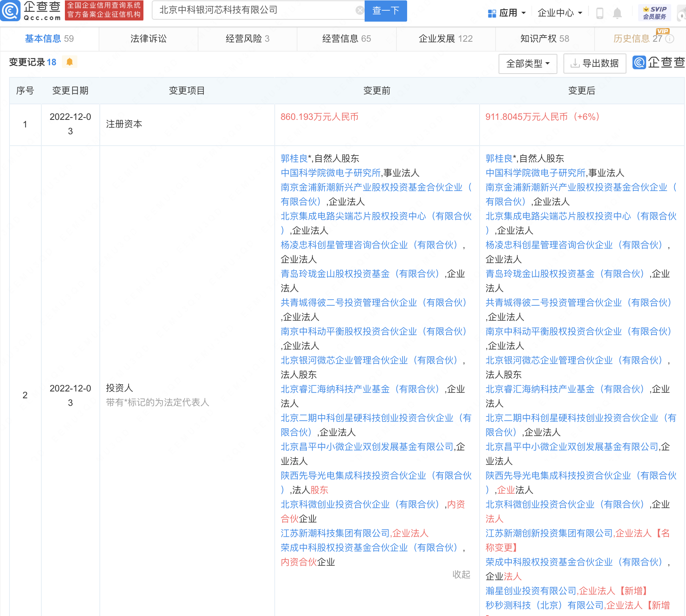The width and height of the screenshot is (686, 616).
Task: Open 江苏新潮创新投资集团有限公司 link
Action: [x=549, y=533]
